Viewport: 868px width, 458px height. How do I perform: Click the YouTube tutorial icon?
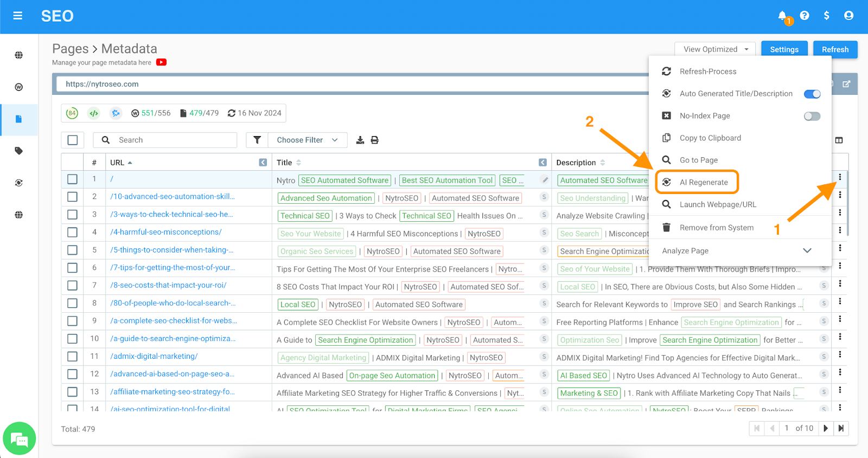pyautogui.click(x=161, y=62)
